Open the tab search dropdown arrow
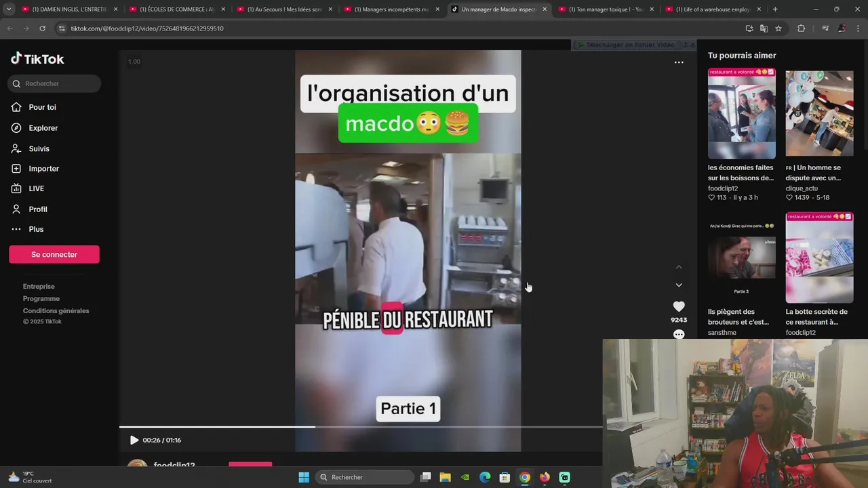868x488 pixels. pyautogui.click(x=8, y=9)
